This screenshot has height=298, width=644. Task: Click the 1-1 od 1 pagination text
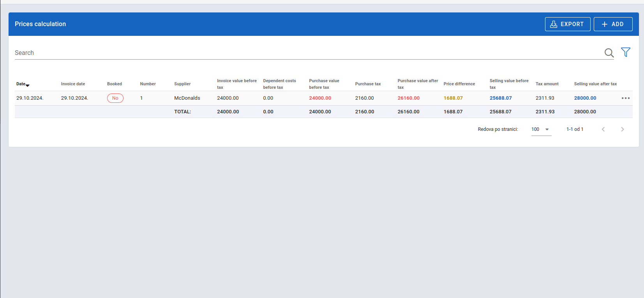click(x=575, y=129)
